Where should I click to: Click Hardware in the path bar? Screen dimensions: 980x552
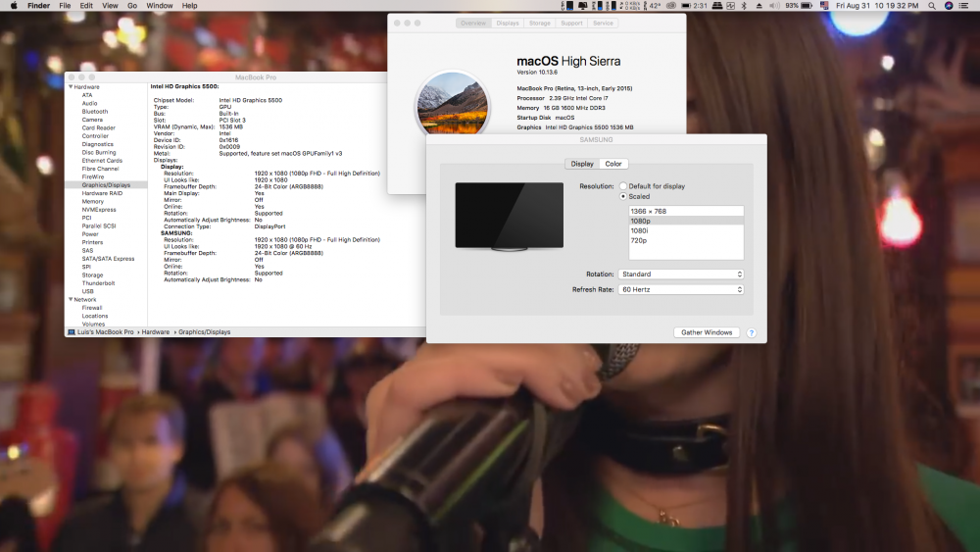156,332
